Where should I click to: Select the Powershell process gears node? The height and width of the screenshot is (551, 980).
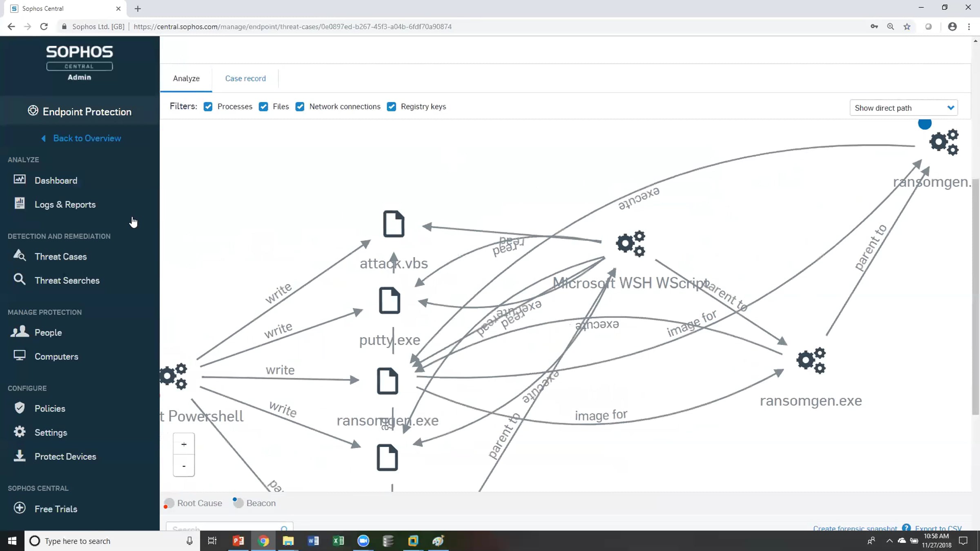point(174,376)
